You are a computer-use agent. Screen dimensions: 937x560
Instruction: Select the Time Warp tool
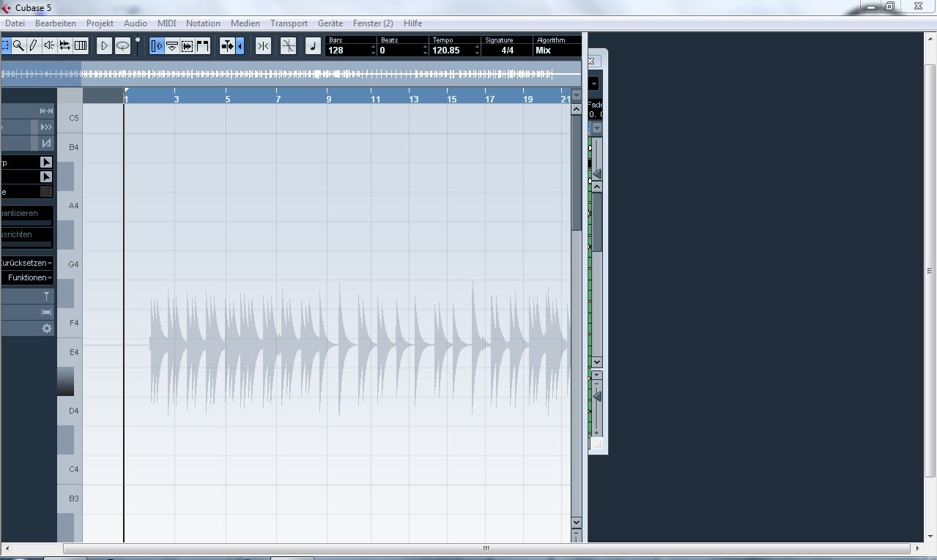click(x=81, y=45)
